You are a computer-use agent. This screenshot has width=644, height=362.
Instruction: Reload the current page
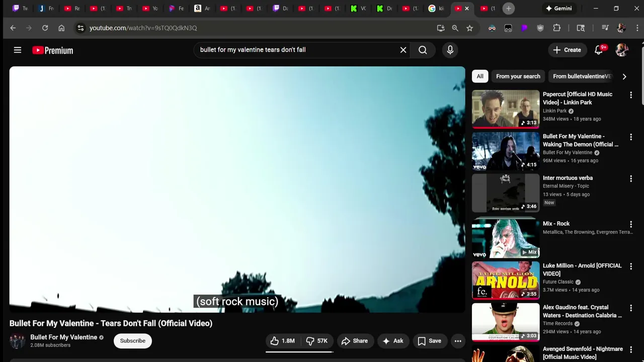point(45,28)
